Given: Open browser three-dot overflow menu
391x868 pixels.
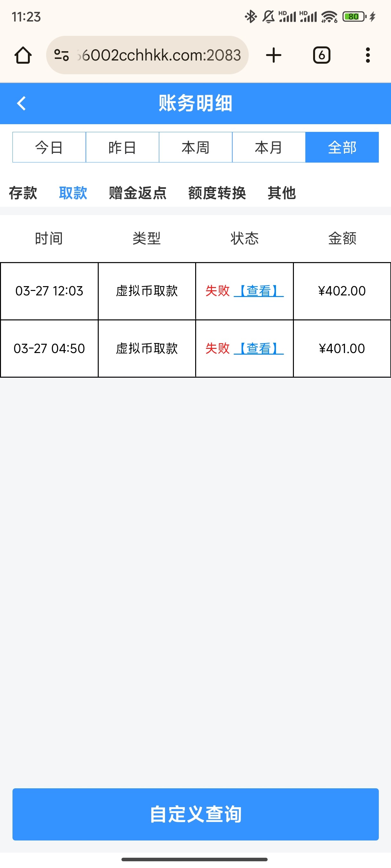Looking at the screenshot, I should 367,55.
